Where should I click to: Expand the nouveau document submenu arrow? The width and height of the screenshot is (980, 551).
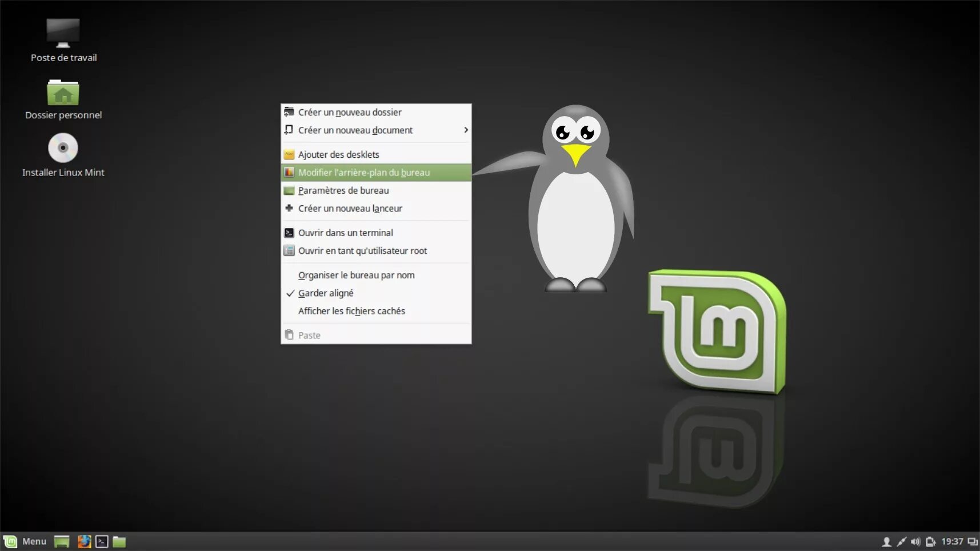tap(466, 130)
